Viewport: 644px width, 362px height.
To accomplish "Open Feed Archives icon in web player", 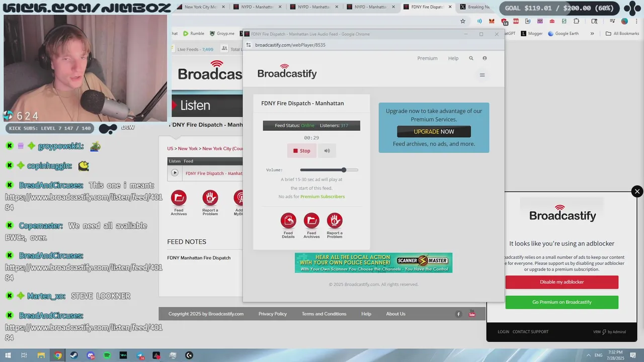I will click(311, 225).
